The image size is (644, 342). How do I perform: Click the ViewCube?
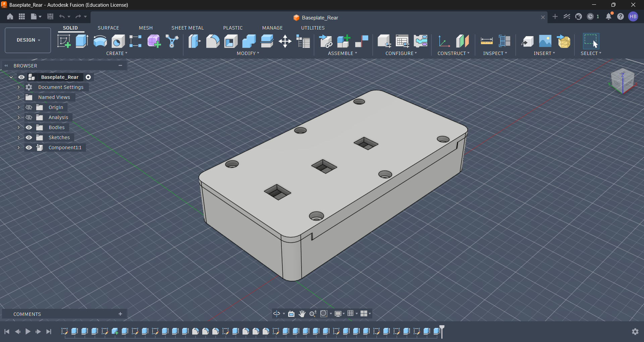623,81
